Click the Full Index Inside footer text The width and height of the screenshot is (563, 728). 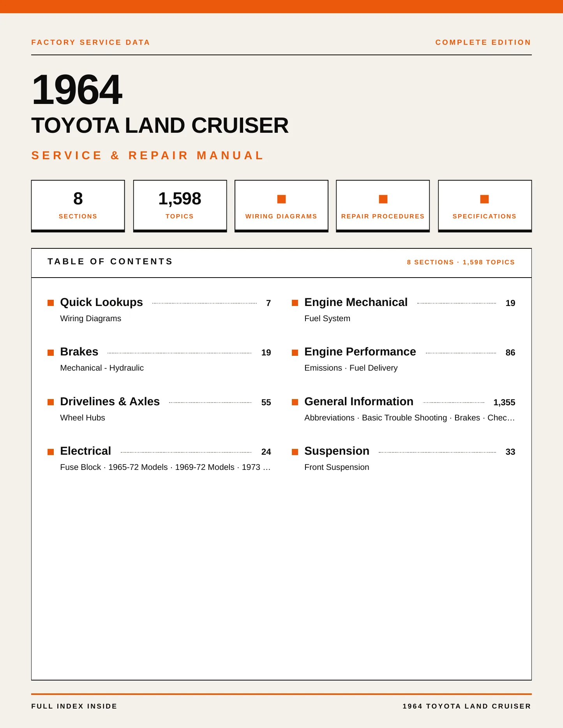[x=74, y=706]
